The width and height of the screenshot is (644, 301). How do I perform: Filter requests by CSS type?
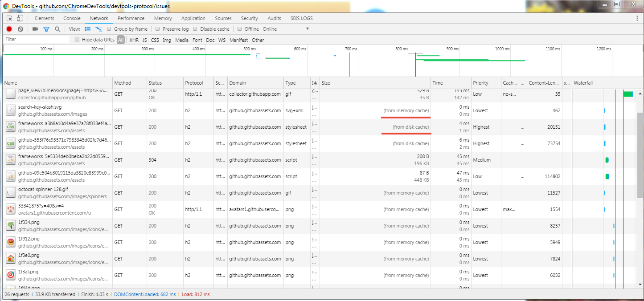pyautogui.click(x=155, y=40)
